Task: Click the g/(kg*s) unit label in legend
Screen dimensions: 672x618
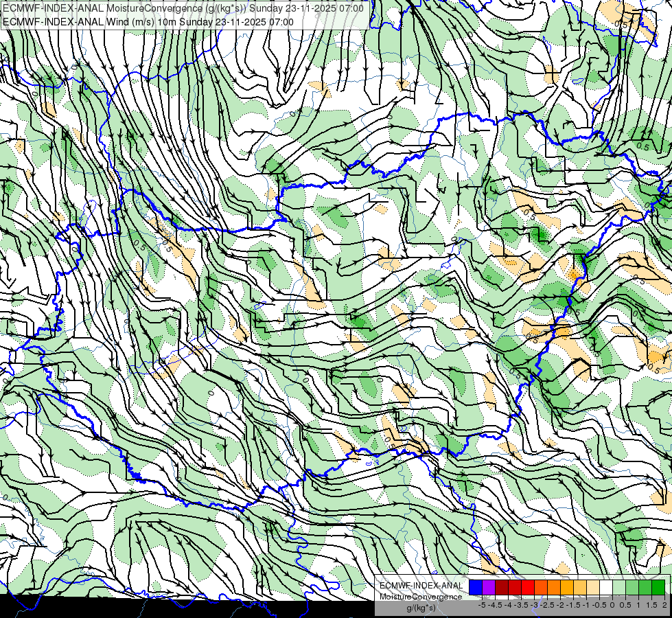Action: (421, 608)
